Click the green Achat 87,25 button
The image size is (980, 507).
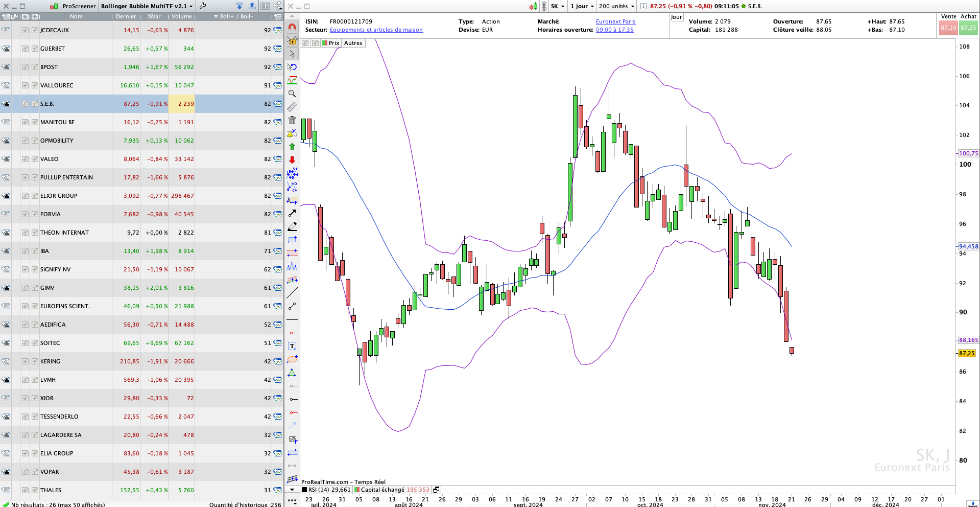click(x=968, y=28)
